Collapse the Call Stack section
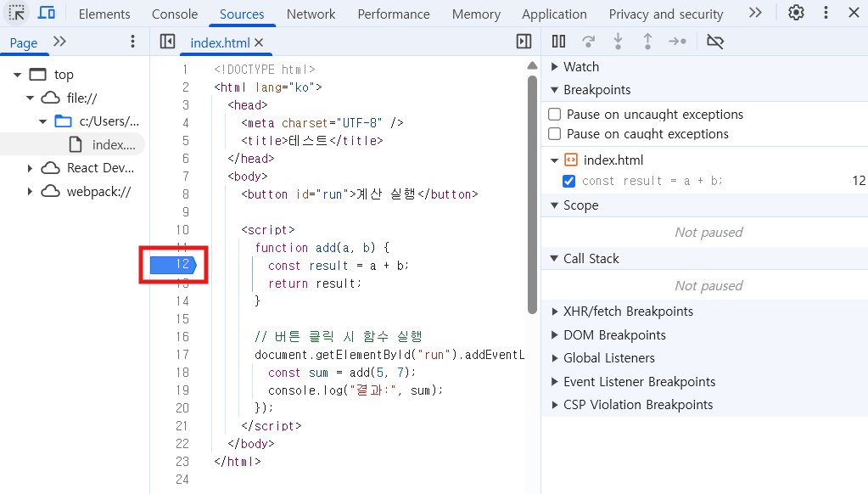Viewport: 868px width, 494px height. 554,259
